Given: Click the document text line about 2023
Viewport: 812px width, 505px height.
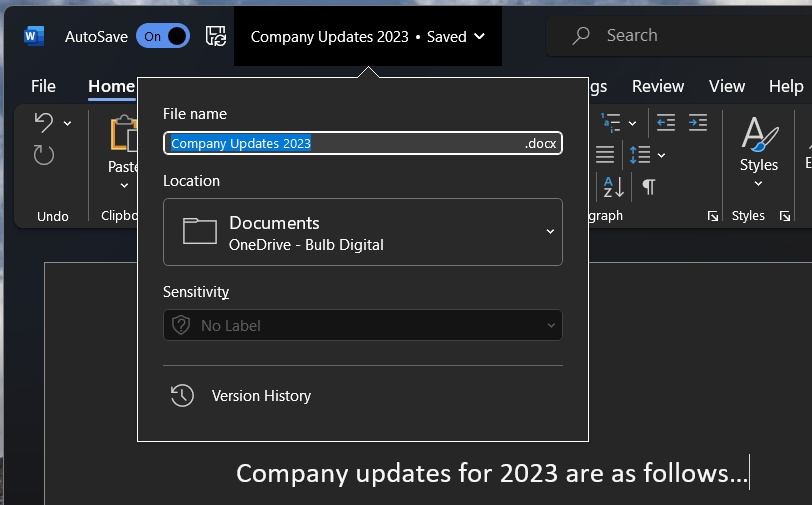Looking at the screenshot, I should 492,473.
